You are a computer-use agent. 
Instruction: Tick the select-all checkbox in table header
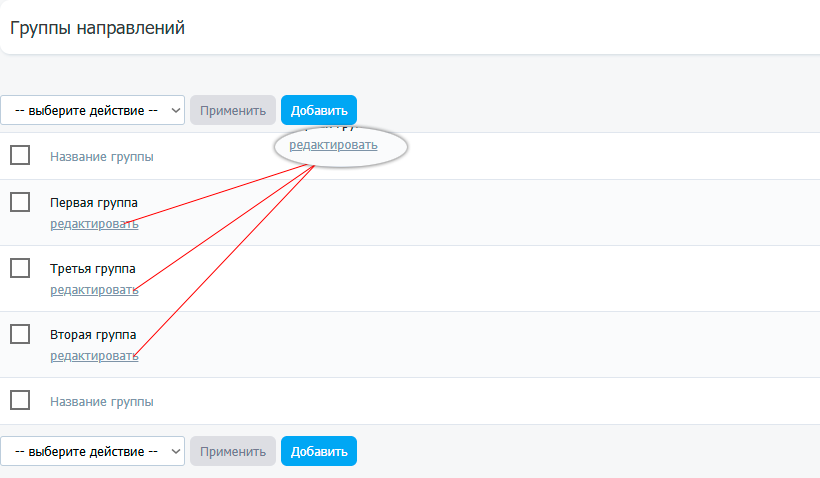point(20,155)
